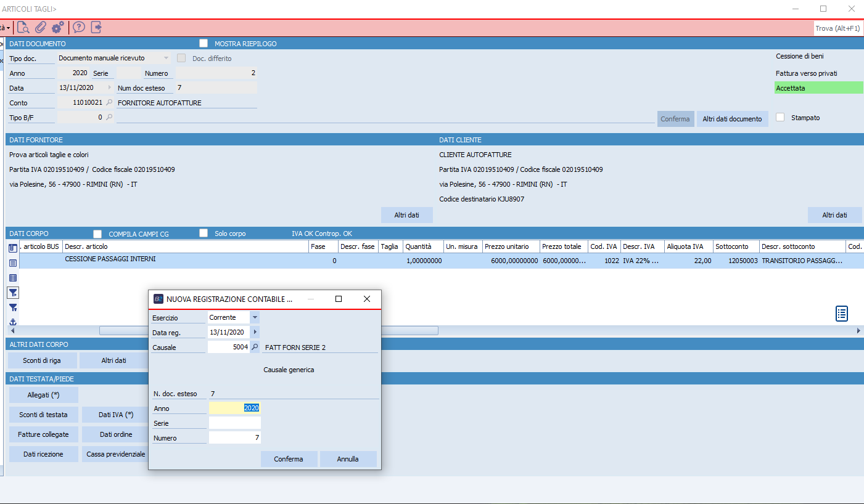Screen dimensions: 864x504
Task: Focus the Trova (Alt+F1) search box
Action: pyautogui.click(x=838, y=28)
